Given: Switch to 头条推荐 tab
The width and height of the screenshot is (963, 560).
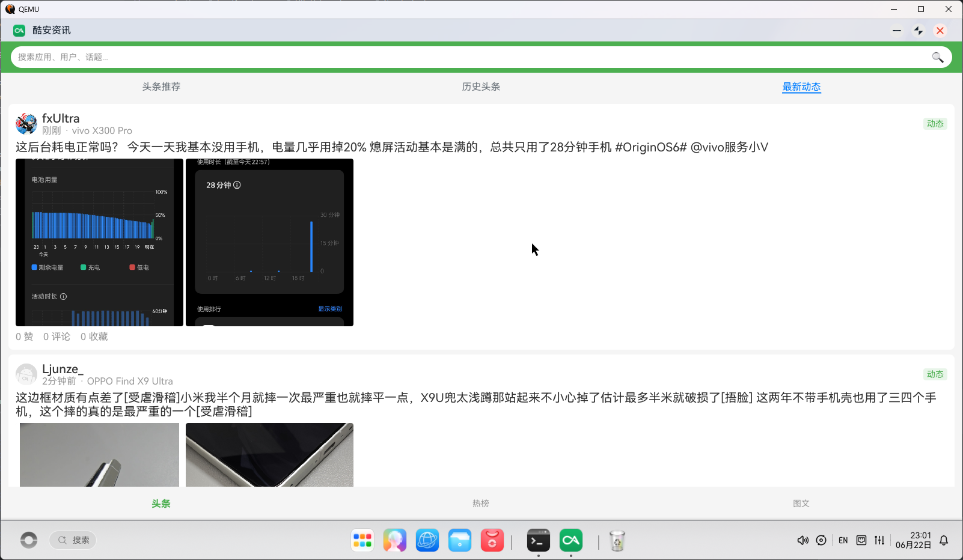Looking at the screenshot, I should 161,87.
